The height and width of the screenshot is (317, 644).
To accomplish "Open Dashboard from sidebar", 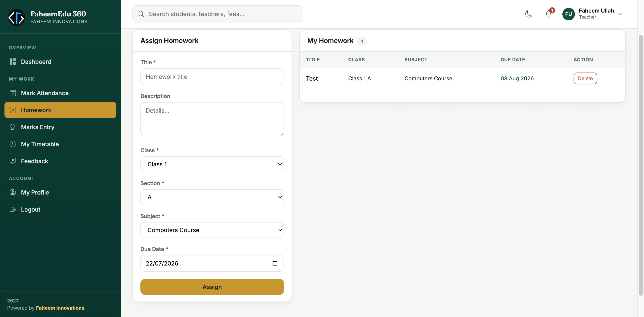I will 60,62.
